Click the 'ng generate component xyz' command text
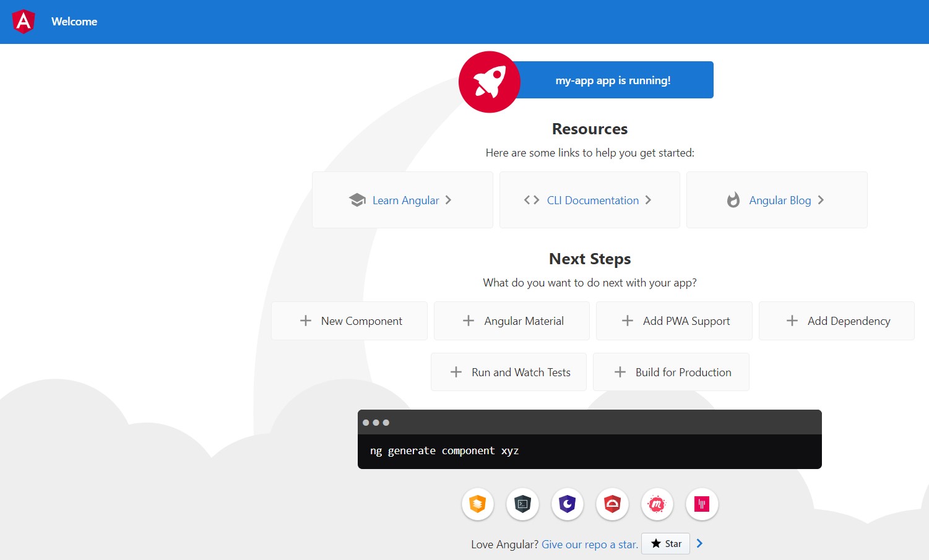Viewport: 929px width, 560px height. (x=444, y=450)
